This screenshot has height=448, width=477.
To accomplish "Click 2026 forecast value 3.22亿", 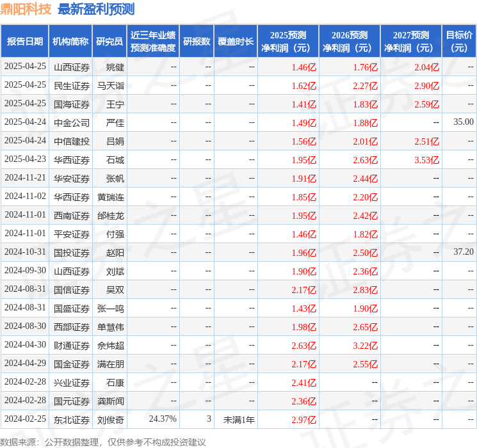I will (366, 346).
